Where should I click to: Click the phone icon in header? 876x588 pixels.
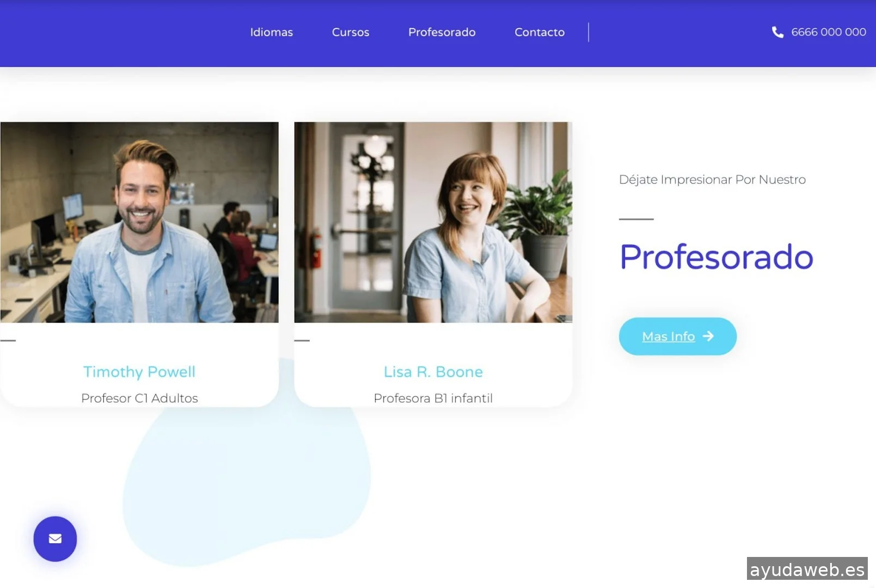point(777,32)
